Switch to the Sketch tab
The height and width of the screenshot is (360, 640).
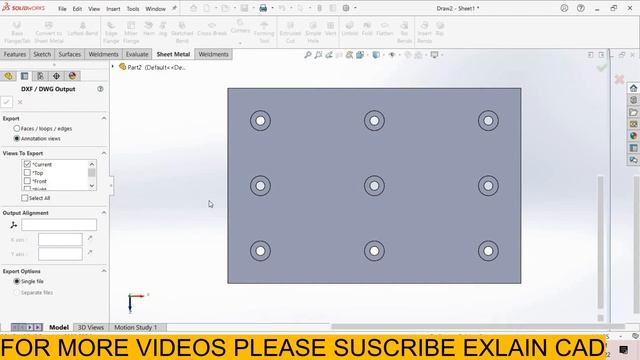tap(42, 54)
